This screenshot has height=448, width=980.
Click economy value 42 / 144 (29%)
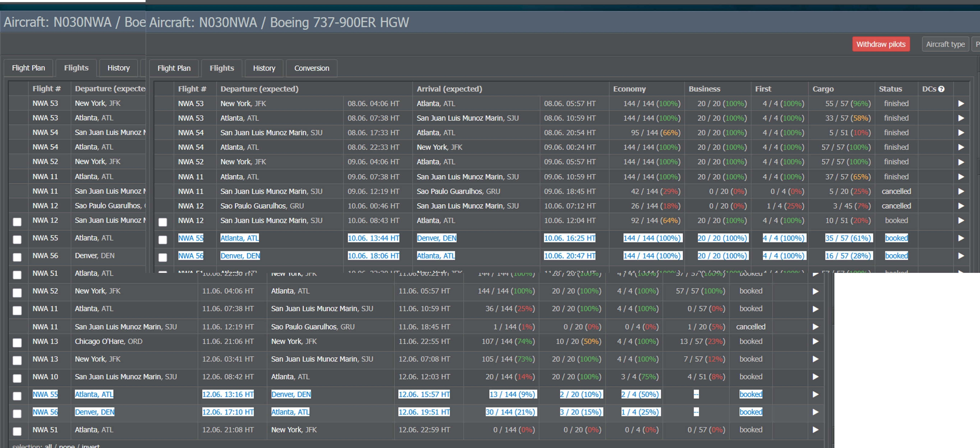point(656,191)
